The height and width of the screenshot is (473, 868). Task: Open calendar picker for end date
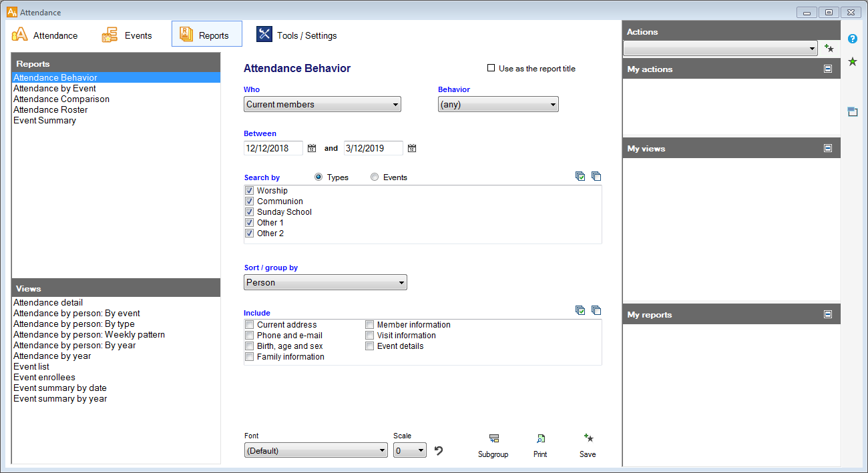coord(412,148)
